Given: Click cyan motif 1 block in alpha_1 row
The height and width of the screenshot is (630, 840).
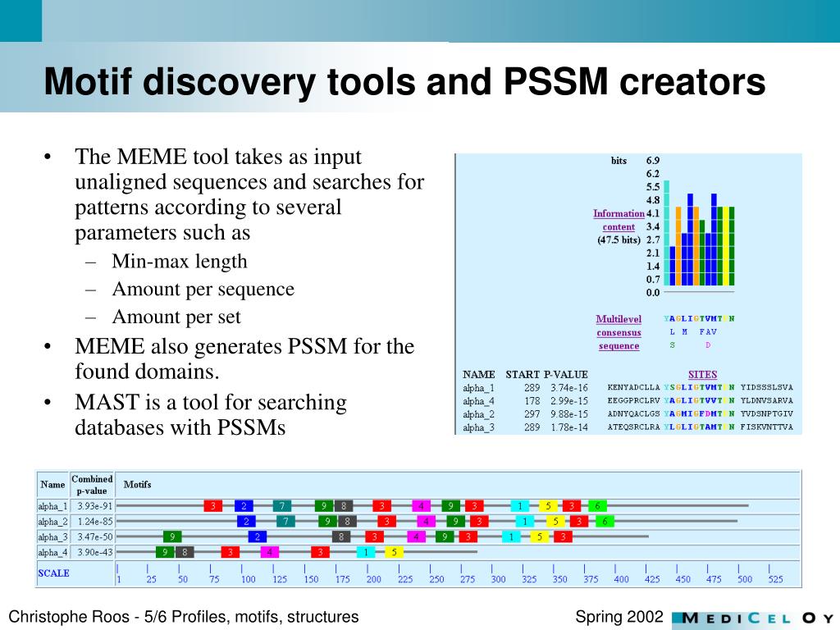Looking at the screenshot, I should point(519,505).
